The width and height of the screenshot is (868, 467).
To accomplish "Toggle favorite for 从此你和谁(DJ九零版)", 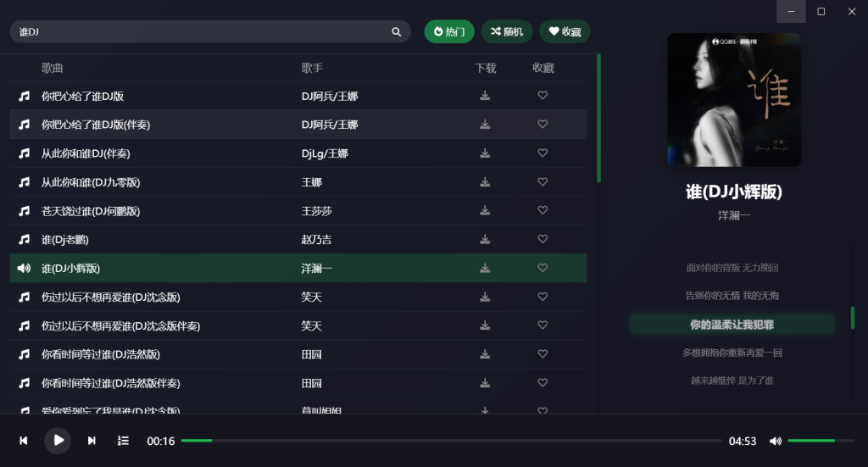I will (x=542, y=182).
